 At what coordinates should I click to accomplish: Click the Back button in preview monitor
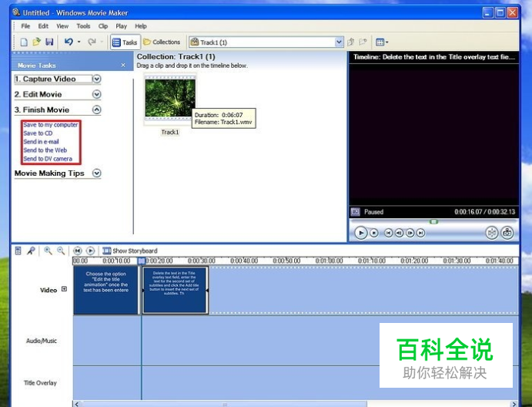pos(389,233)
